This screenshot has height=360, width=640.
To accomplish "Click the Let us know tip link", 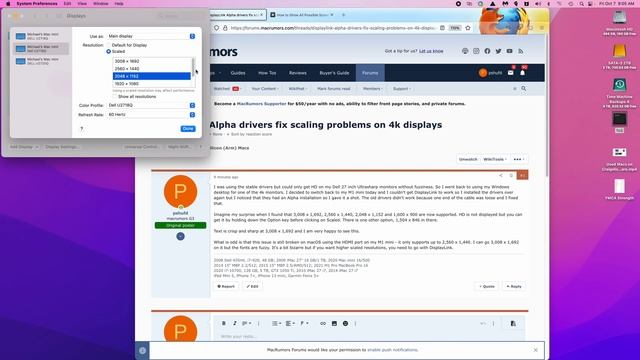I will click(431, 51).
